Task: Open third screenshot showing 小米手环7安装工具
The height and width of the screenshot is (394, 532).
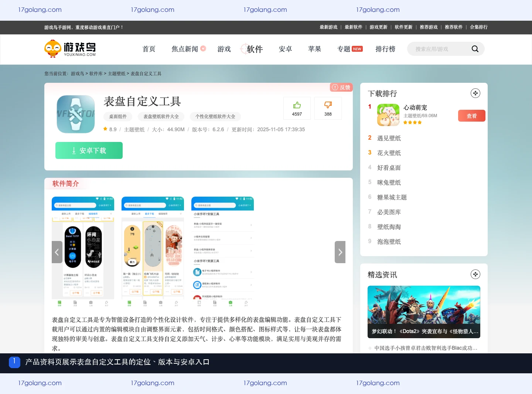Action: pyautogui.click(x=222, y=252)
